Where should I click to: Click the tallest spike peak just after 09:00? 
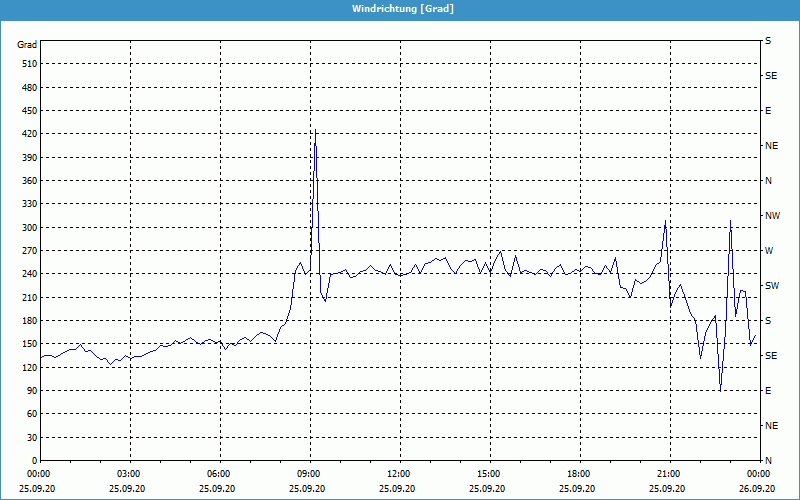pyautogui.click(x=315, y=131)
